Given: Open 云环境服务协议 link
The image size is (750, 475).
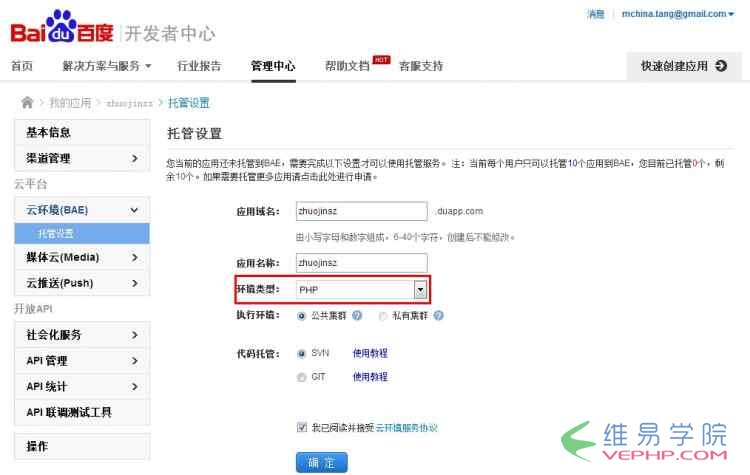Looking at the screenshot, I should [407, 428].
